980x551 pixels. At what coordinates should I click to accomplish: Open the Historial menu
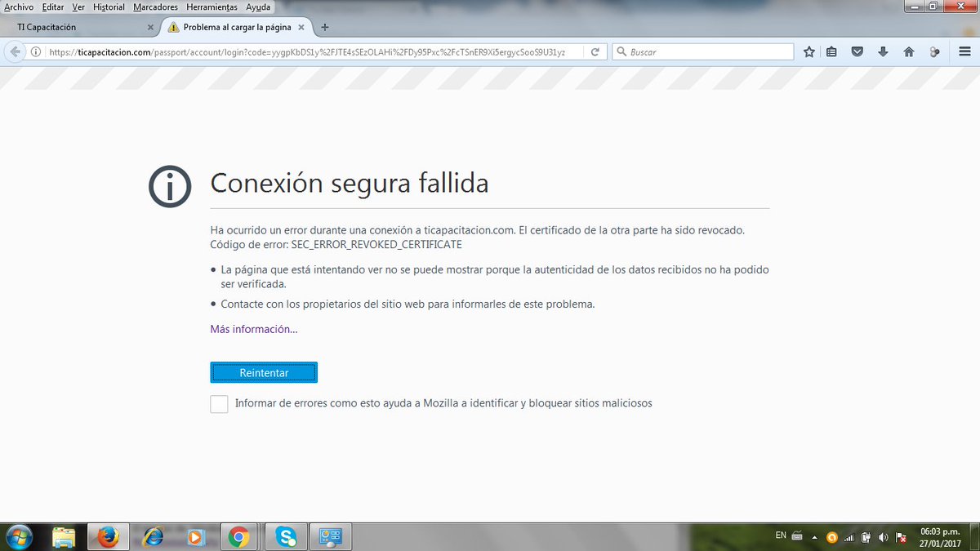[x=109, y=7]
